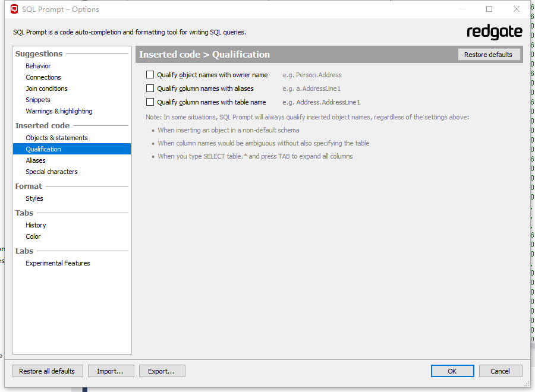This screenshot has width=535, height=392.
Task: Open the Snippets options page
Action: click(x=38, y=100)
